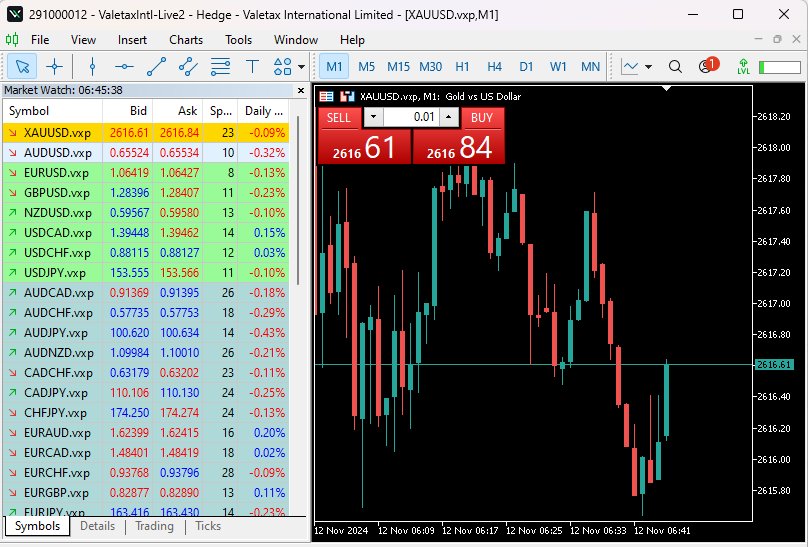
Task: Click the connection status bar indicator
Action: [780, 67]
